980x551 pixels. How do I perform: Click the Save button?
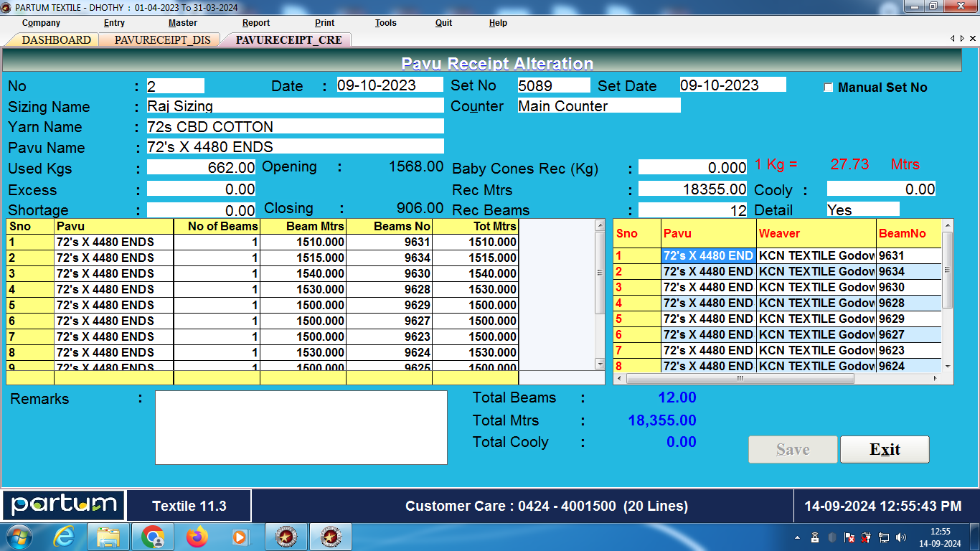coord(793,449)
